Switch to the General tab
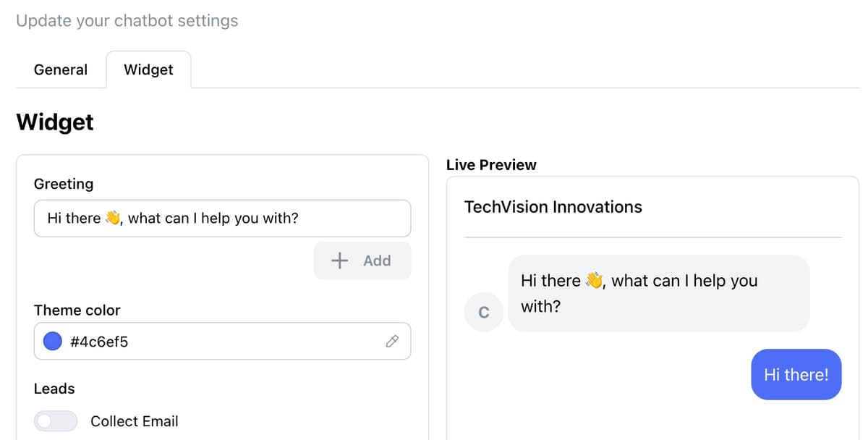The width and height of the screenshot is (868, 440). point(61,70)
